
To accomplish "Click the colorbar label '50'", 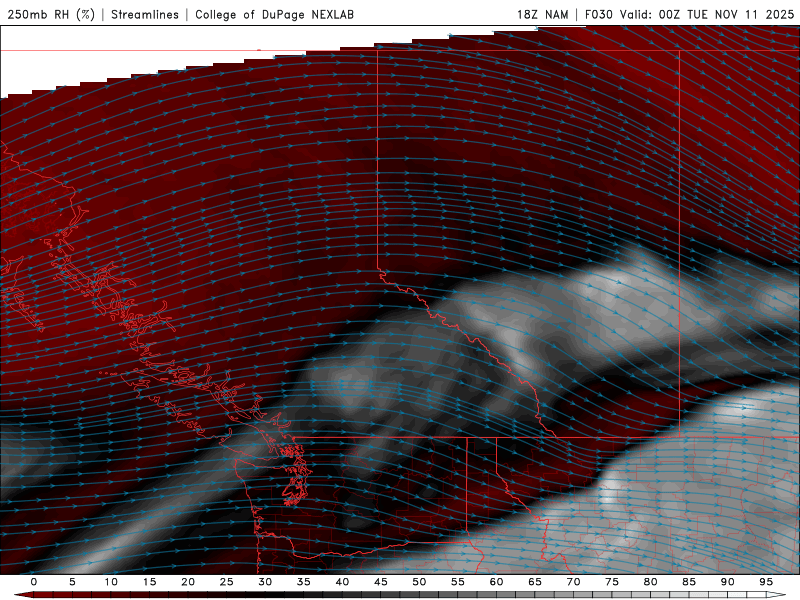I will pos(419,582).
